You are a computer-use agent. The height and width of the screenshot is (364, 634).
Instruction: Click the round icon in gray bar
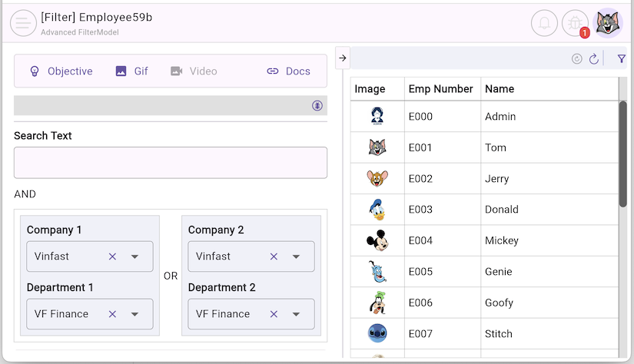317,106
